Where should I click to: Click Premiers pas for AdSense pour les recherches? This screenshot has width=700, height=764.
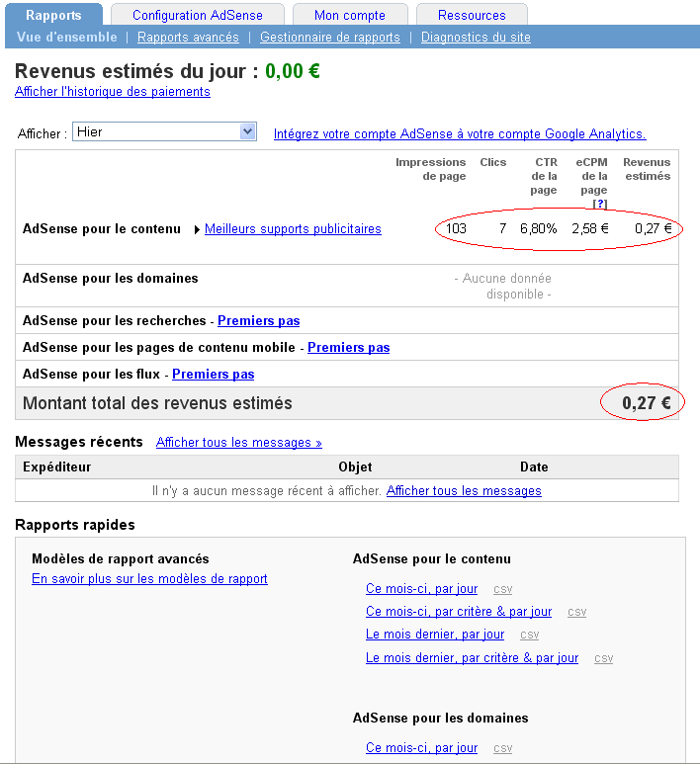[258, 320]
